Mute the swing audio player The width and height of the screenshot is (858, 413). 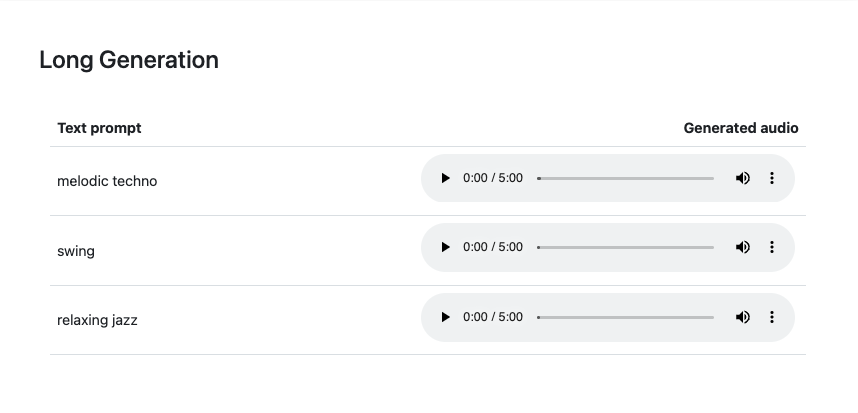(742, 247)
